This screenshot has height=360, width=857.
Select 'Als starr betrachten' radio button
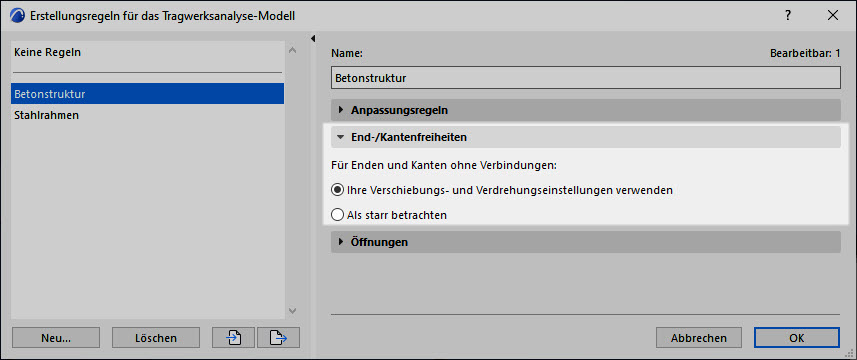tap(337, 215)
